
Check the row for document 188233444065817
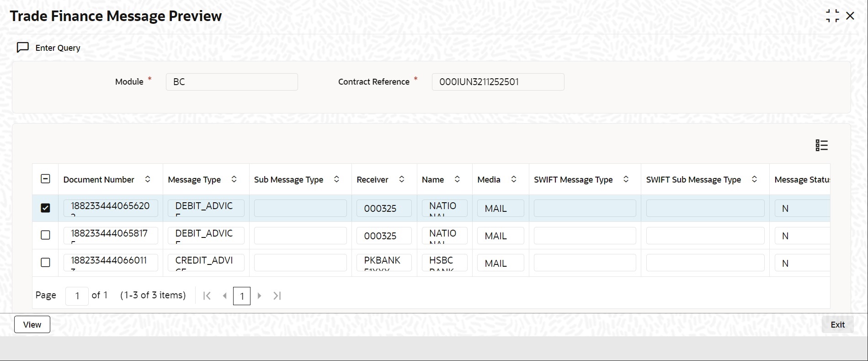[x=45, y=235]
